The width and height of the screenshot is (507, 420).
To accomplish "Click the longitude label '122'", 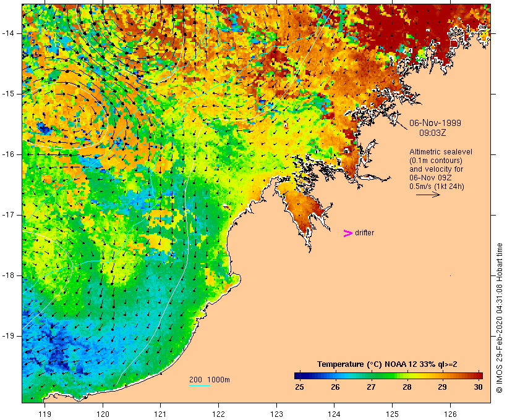I will [x=218, y=414].
